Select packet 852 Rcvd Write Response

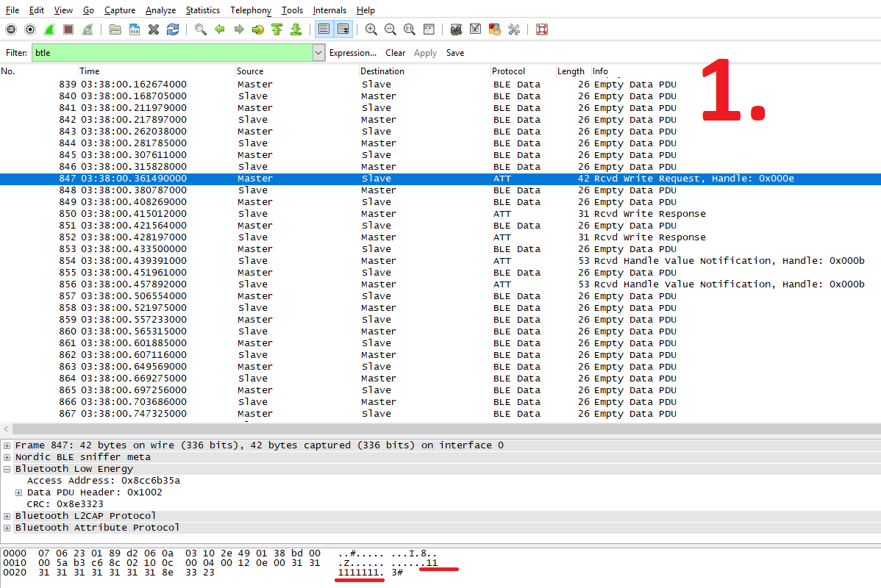pyautogui.click(x=440, y=237)
